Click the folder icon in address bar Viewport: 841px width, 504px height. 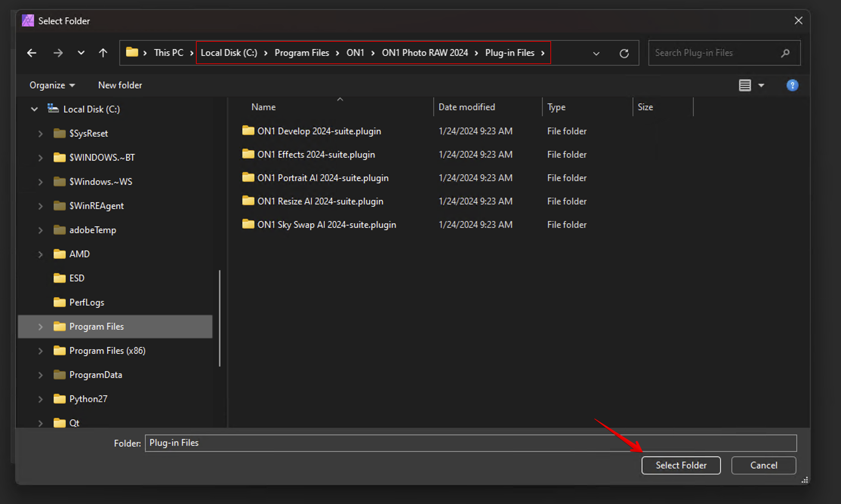(x=132, y=52)
